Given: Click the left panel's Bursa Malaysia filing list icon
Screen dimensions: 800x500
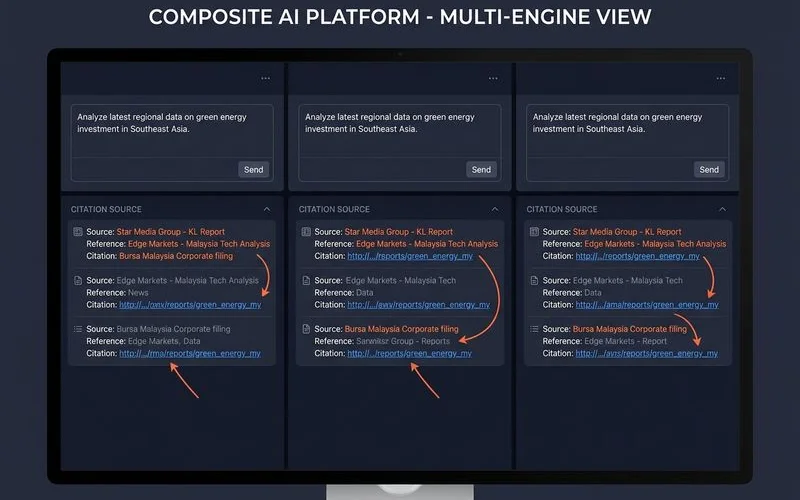Looking at the screenshot, I should click(78, 329).
